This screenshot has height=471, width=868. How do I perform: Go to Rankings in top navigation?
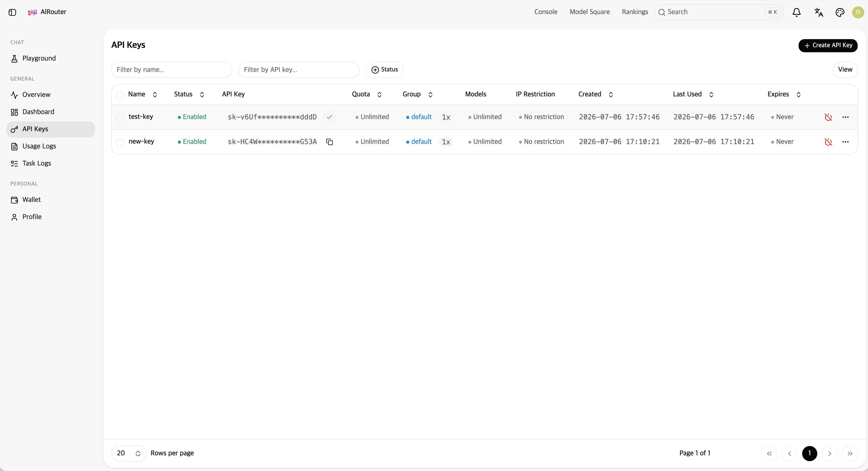(x=635, y=12)
